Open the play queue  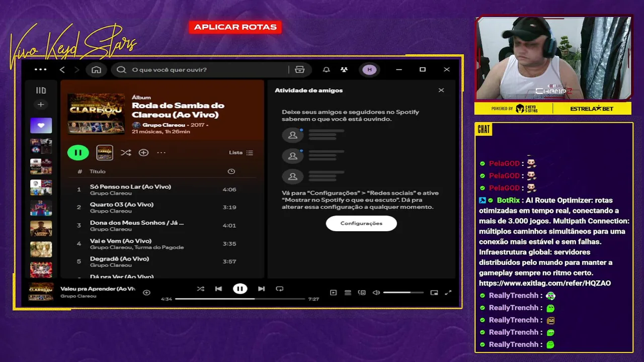point(348,293)
